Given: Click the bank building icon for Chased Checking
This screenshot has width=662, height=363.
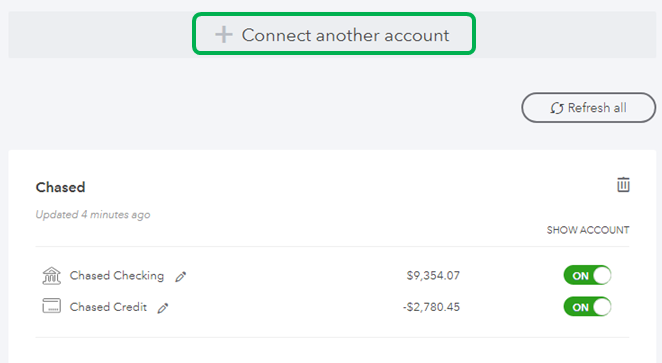Looking at the screenshot, I should coord(52,276).
